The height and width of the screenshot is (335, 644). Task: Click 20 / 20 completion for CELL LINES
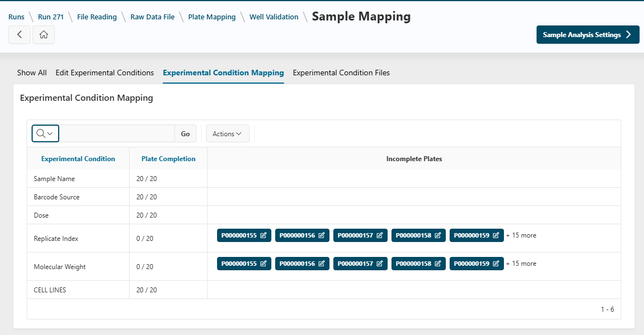pos(147,290)
